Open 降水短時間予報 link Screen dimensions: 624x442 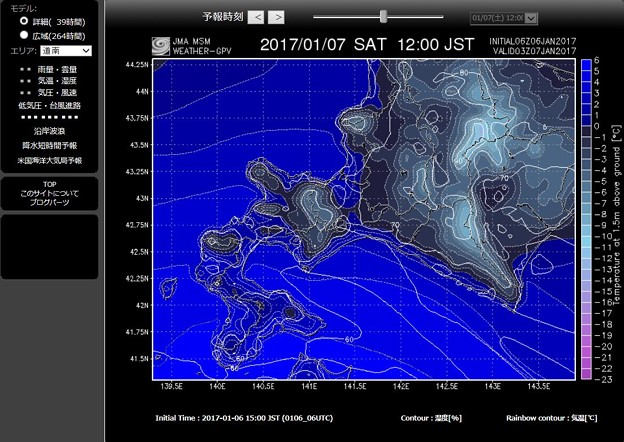pyautogui.click(x=50, y=145)
